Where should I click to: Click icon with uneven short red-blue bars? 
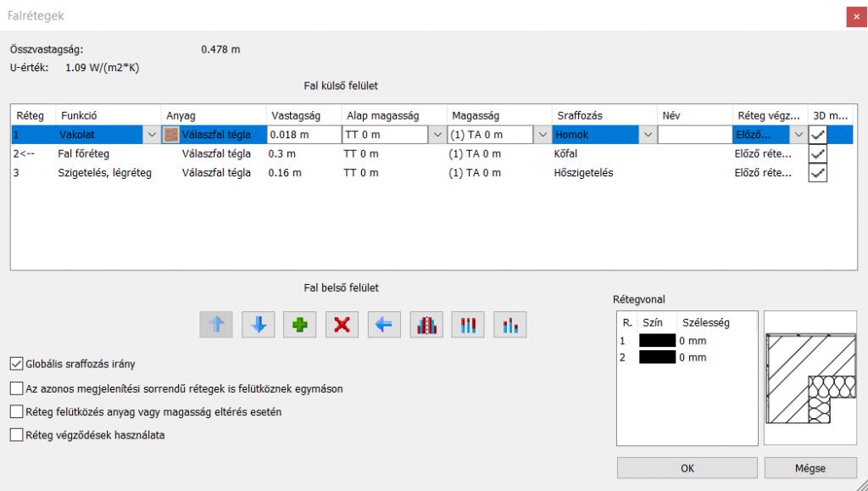[510, 325]
